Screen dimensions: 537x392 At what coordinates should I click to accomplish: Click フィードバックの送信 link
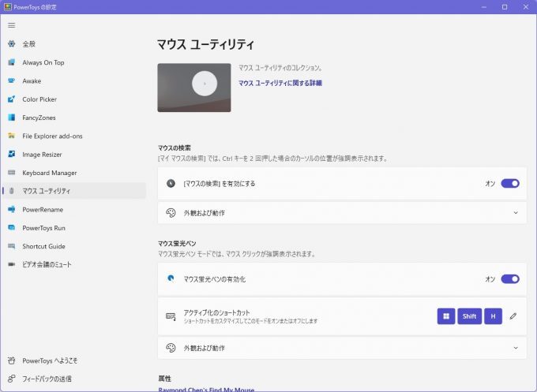[73, 379]
